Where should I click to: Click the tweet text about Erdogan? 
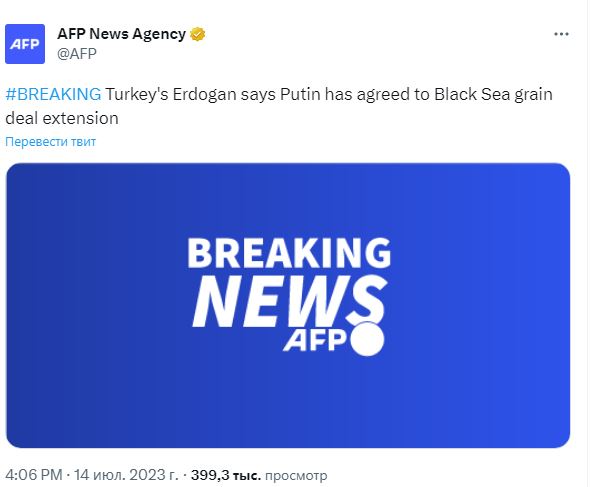pyautogui.click(x=279, y=106)
